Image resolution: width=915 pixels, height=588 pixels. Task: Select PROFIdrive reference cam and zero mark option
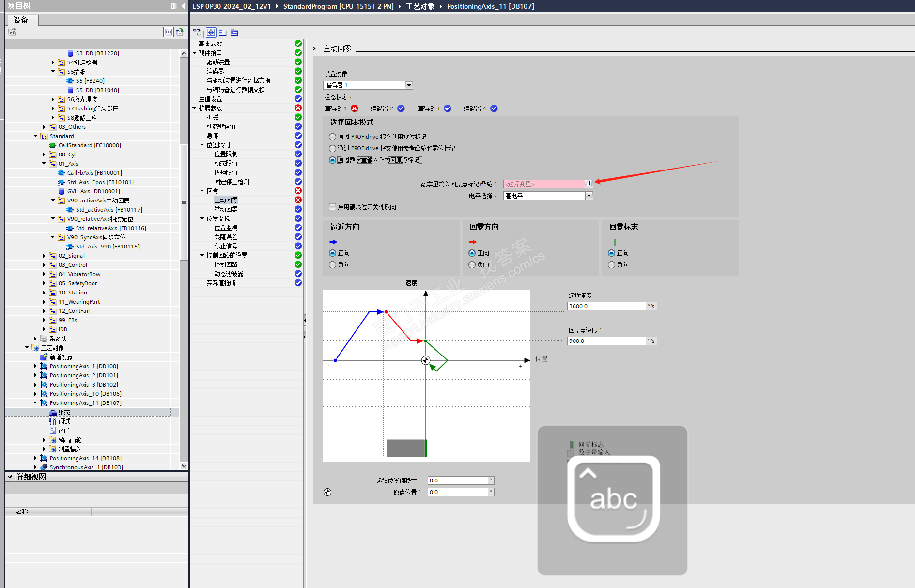click(332, 149)
